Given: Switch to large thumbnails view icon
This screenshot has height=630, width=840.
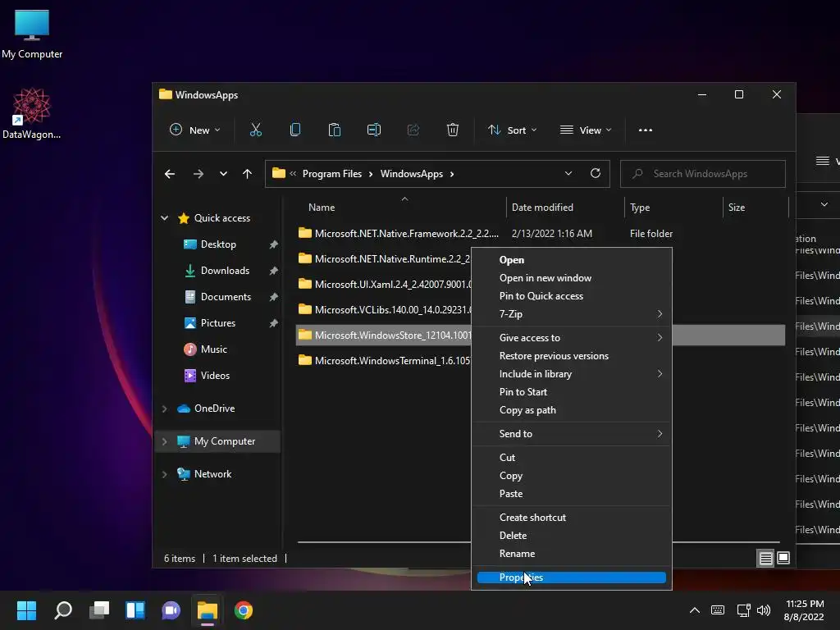Looking at the screenshot, I should pos(783,558).
